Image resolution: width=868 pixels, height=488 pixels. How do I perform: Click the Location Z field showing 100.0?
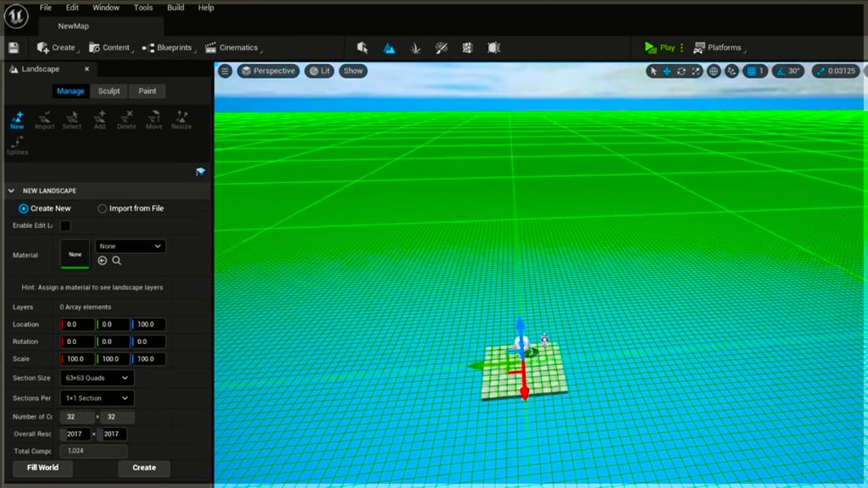(147, 324)
